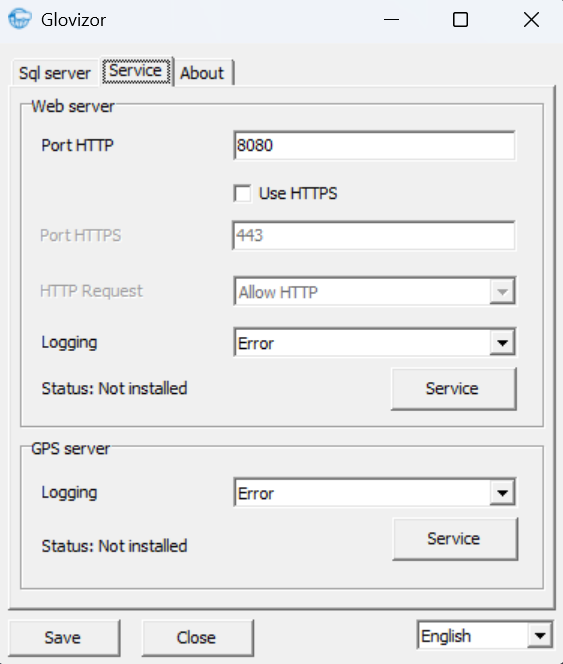Focus the Port HTTP input field
Viewport: 563px width, 664px height.
coord(374,146)
